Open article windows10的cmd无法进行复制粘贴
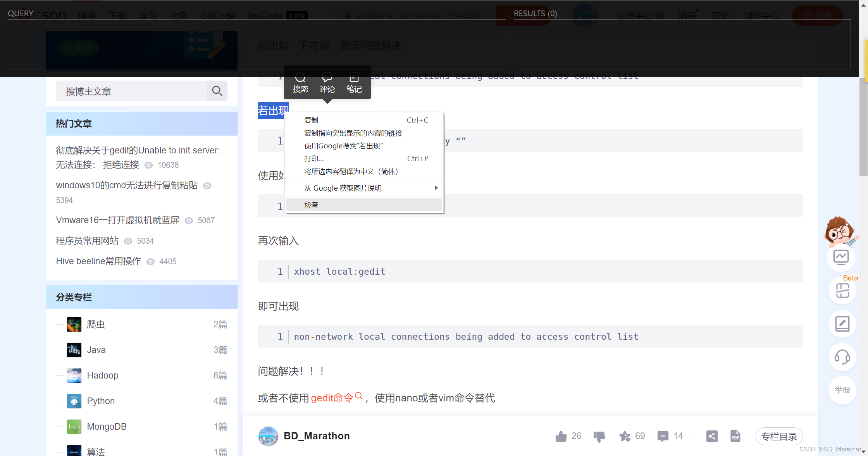Image resolution: width=868 pixels, height=456 pixels. pyautogui.click(x=127, y=185)
